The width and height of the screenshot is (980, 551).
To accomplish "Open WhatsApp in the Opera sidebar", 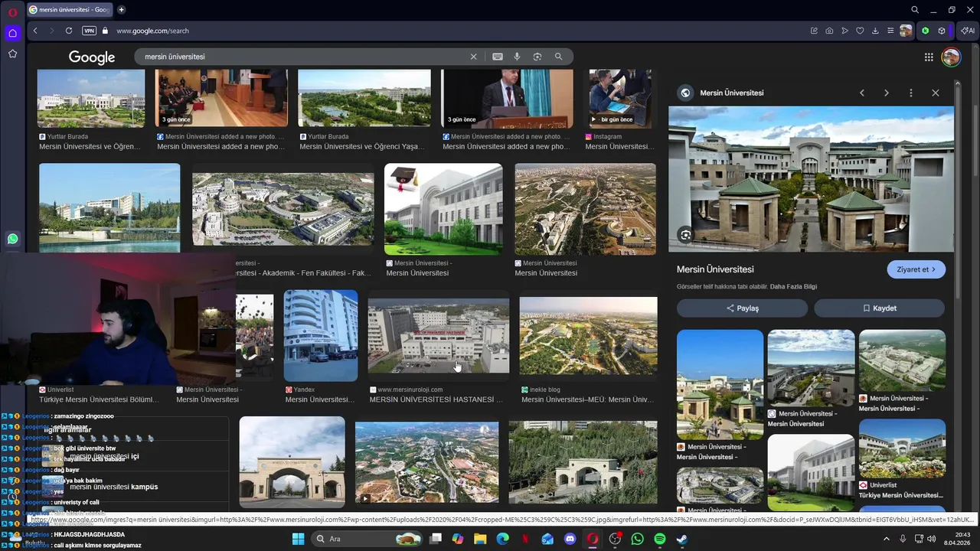I will [x=12, y=239].
